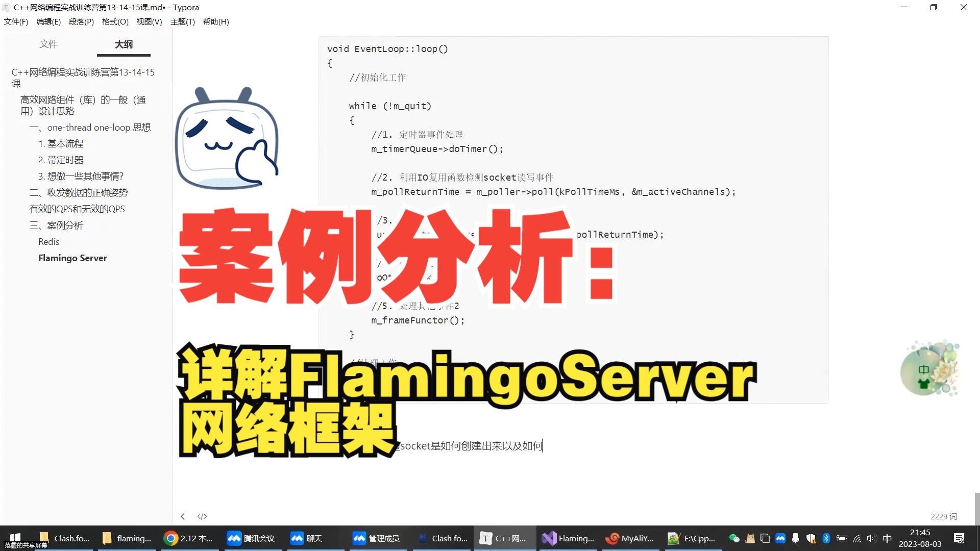Switch to 文件 tab in left panel
Image resolution: width=980 pixels, height=551 pixels.
[48, 44]
